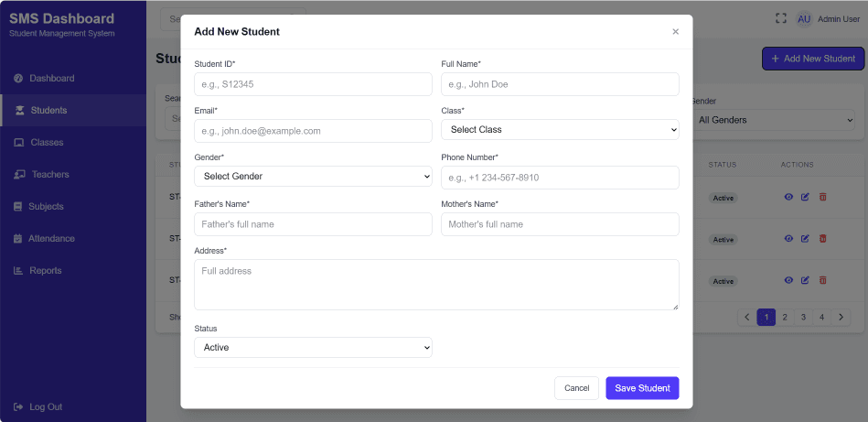Image resolution: width=868 pixels, height=422 pixels.
Task: Click the Save Student button
Action: click(x=642, y=388)
